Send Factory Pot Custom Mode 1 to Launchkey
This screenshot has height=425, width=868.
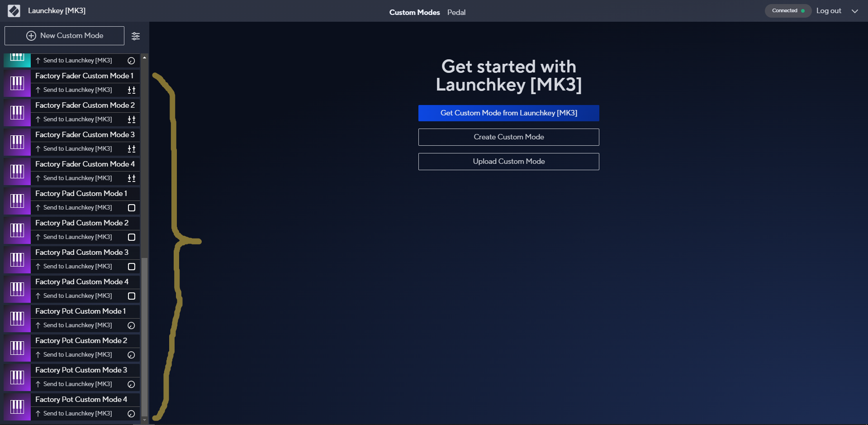tap(74, 325)
